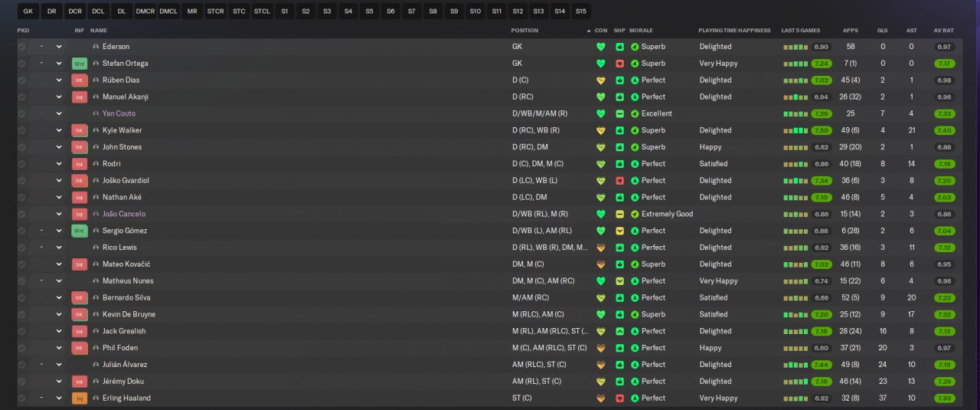Click the Wnt status badge for Sergio Gómez
Screen dimensions: 980x410
(x=80, y=231)
